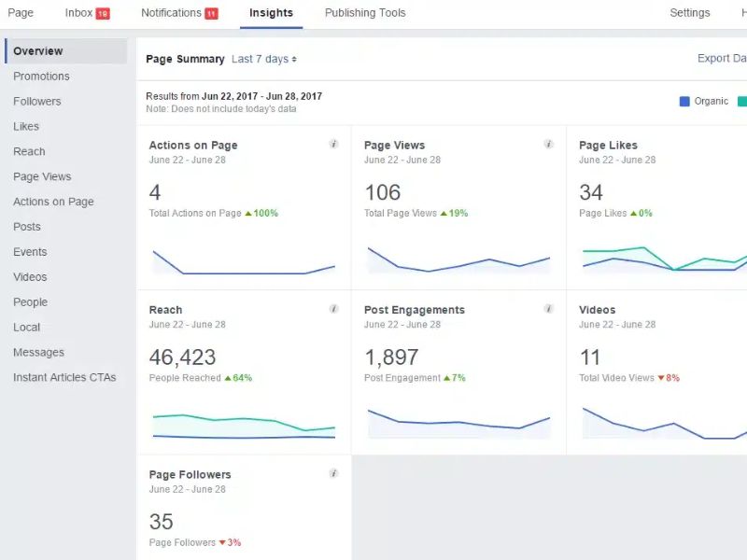Select the Insights tab
Image resolution: width=747 pixels, height=560 pixels.
(x=271, y=13)
